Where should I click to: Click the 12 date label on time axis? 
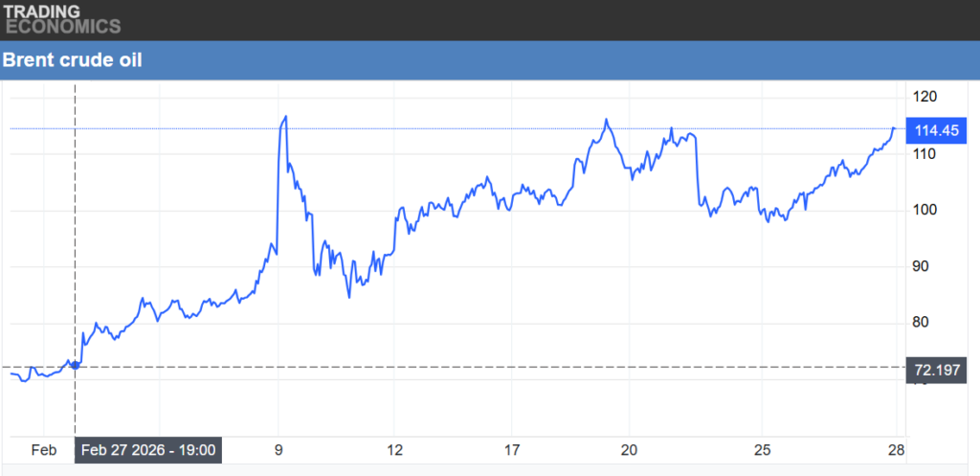395,450
